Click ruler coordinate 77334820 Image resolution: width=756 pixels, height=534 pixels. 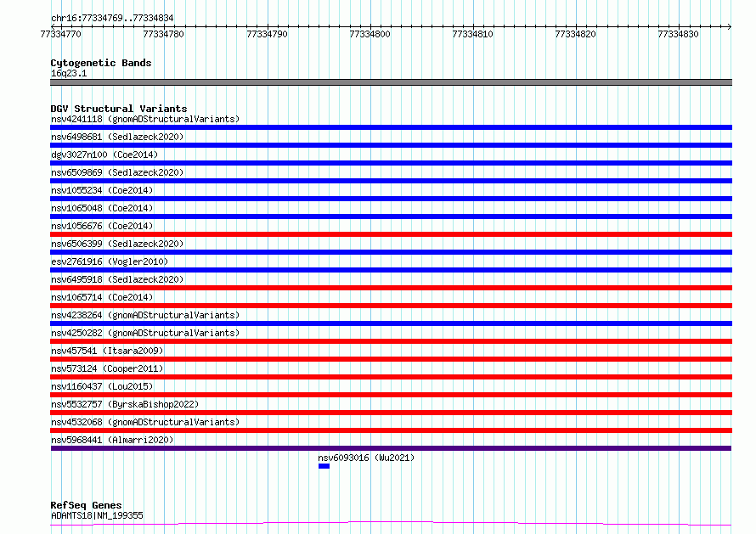pos(575,34)
